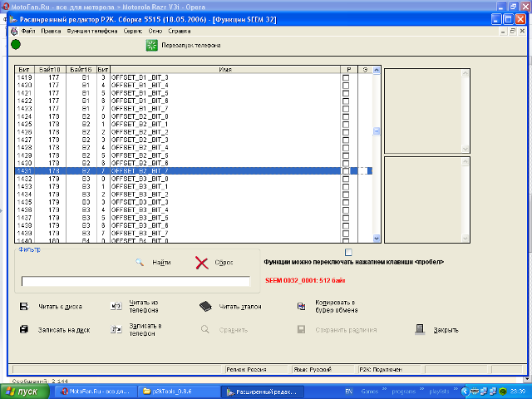
Task: Click the пуск Start button
Action: pyautogui.click(x=24, y=392)
